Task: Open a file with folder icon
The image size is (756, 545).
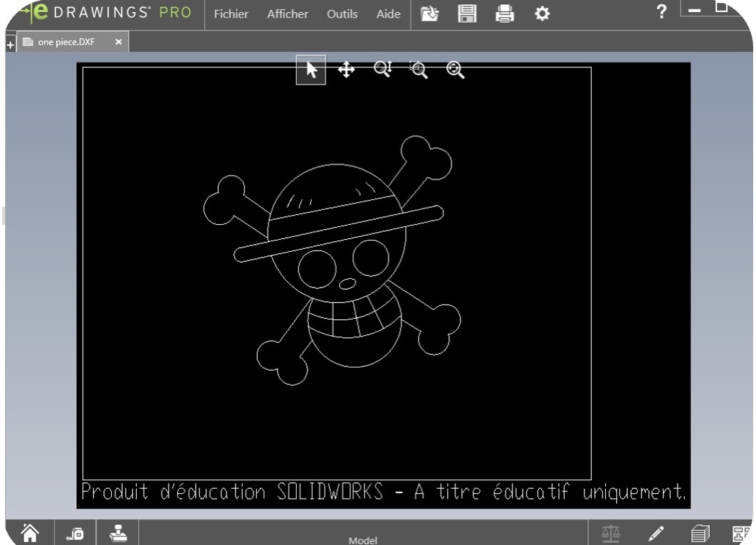Action: point(429,14)
